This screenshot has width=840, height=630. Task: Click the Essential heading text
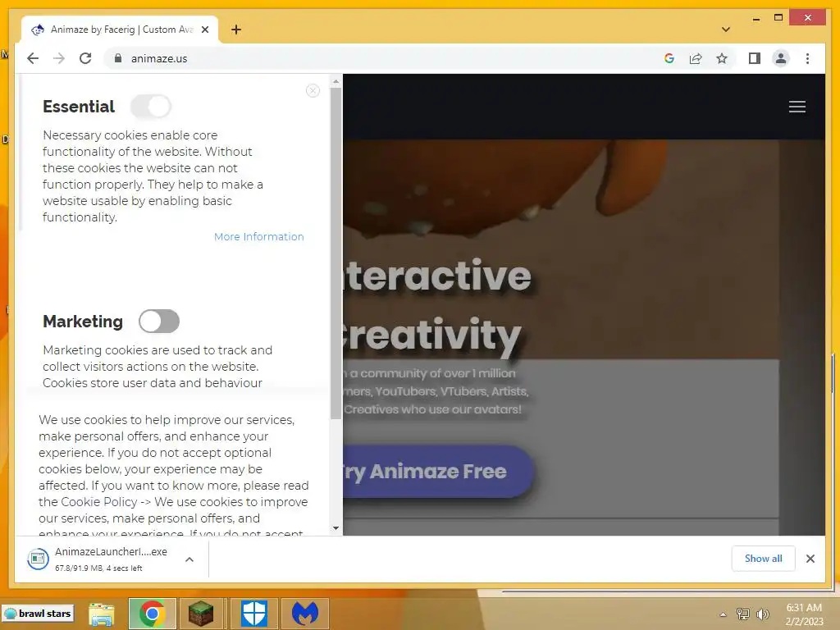click(79, 106)
